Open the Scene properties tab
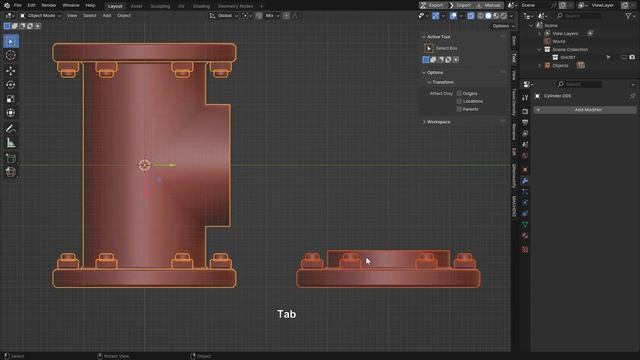 coord(525,144)
